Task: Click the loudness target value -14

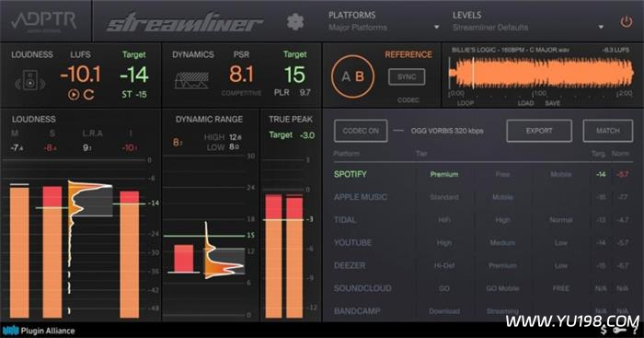Action: [x=134, y=75]
